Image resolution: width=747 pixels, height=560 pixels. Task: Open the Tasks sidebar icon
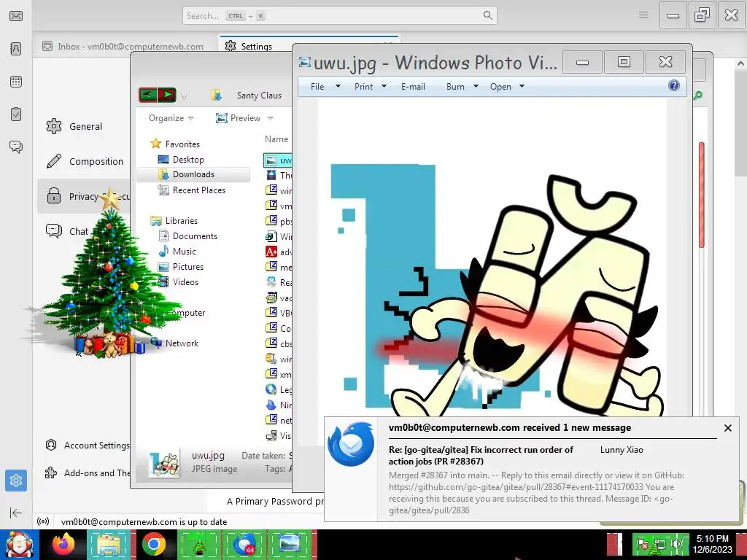pos(16,114)
